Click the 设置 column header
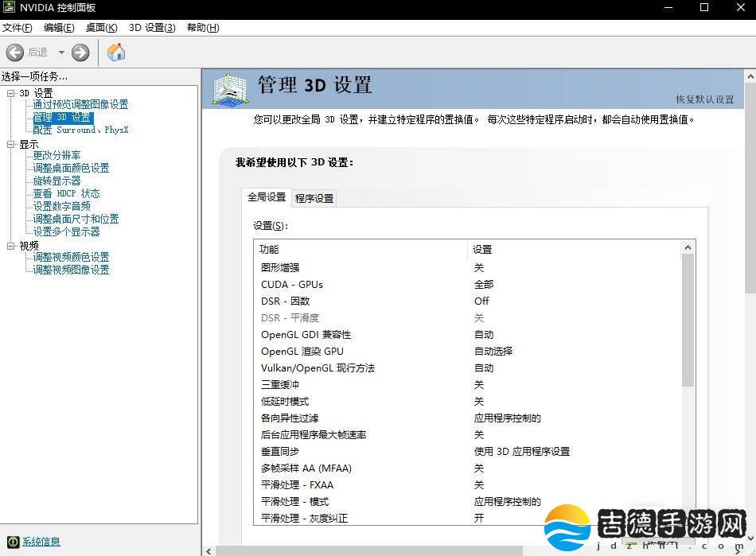Screen dimensions: 756x556 (575, 249)
